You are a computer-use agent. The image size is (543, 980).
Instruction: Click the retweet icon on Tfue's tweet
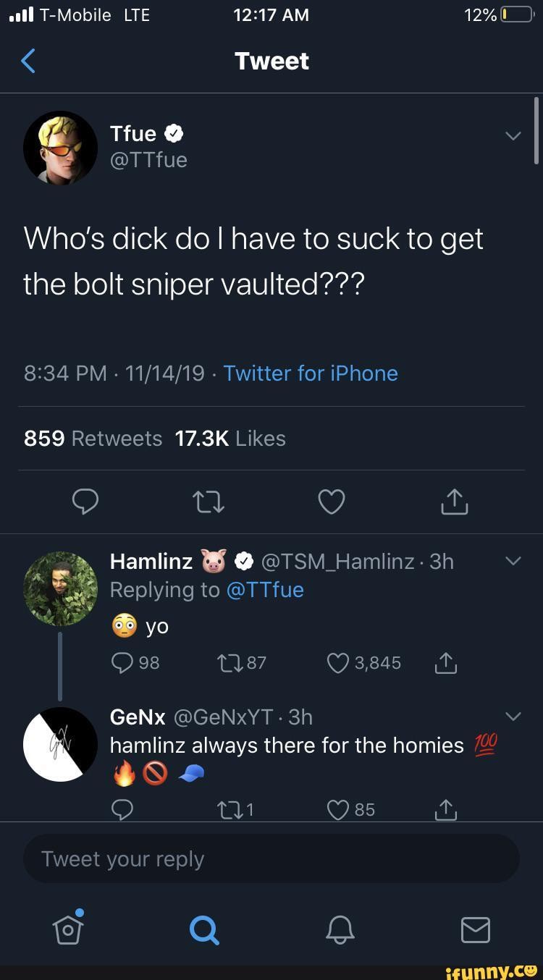(208, 501)
